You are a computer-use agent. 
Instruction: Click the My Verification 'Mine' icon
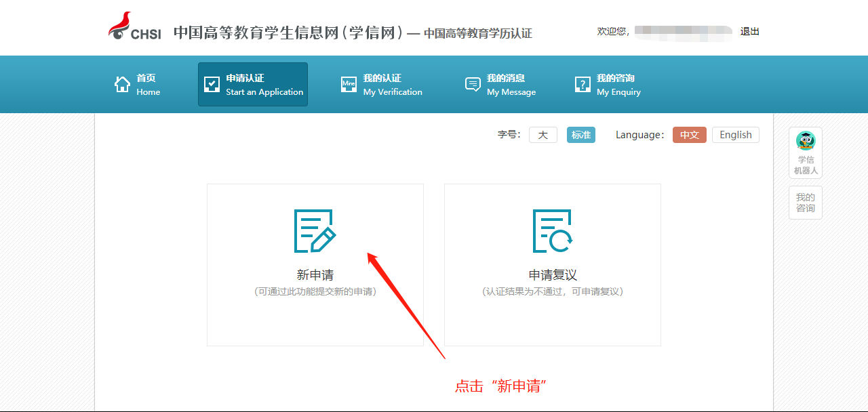349,85
